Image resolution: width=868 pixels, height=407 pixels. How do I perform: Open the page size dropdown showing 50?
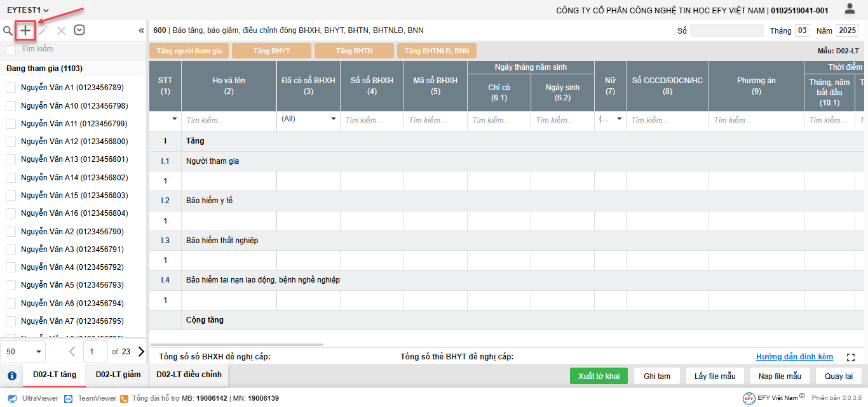[23, 351]
